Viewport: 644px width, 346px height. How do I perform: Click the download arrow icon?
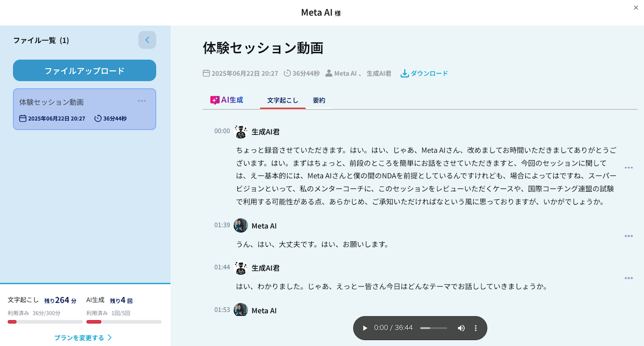pyautogui.click(x=405, y=74)
